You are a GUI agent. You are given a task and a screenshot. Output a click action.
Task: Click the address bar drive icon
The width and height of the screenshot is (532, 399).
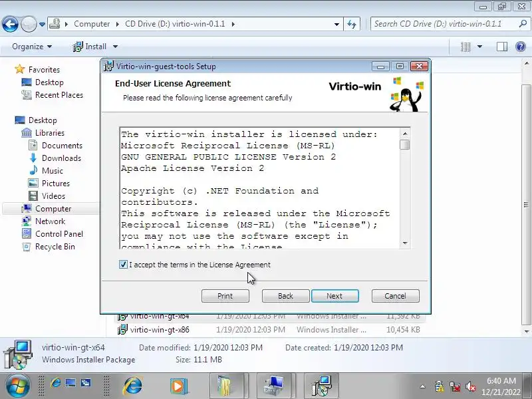(55, 24)
